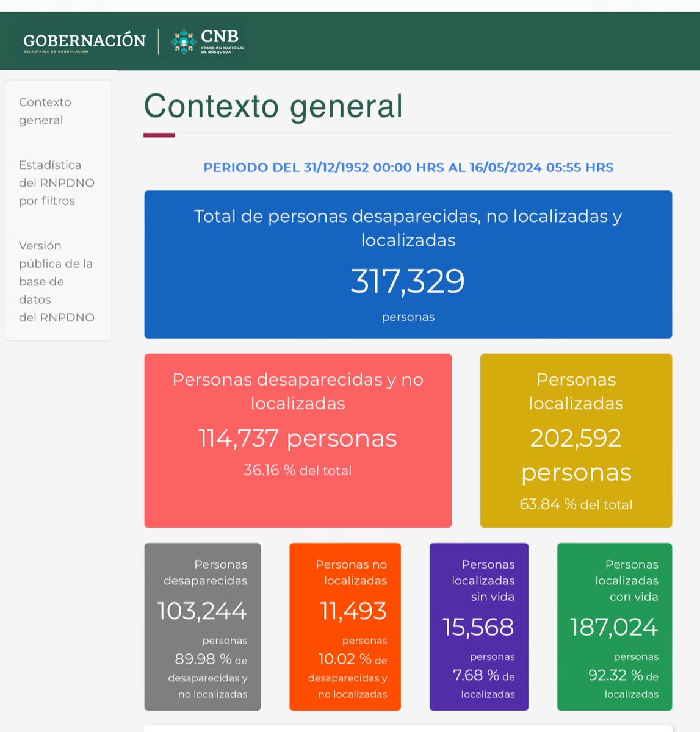Viewport: 700px width, 732px height.
Task: Select the purple localizadas sin vida card
Action: click(x=479, y=626)
